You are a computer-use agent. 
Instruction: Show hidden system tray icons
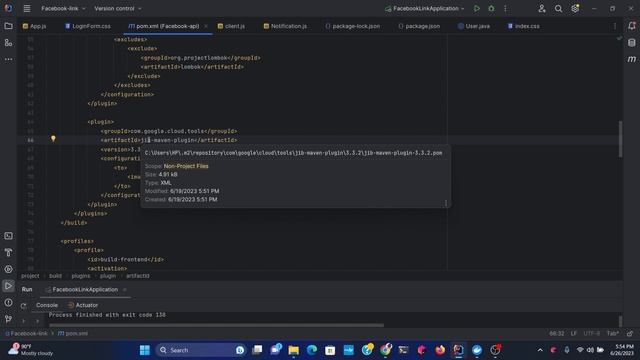pyautogui.click(x=540, y=350)
